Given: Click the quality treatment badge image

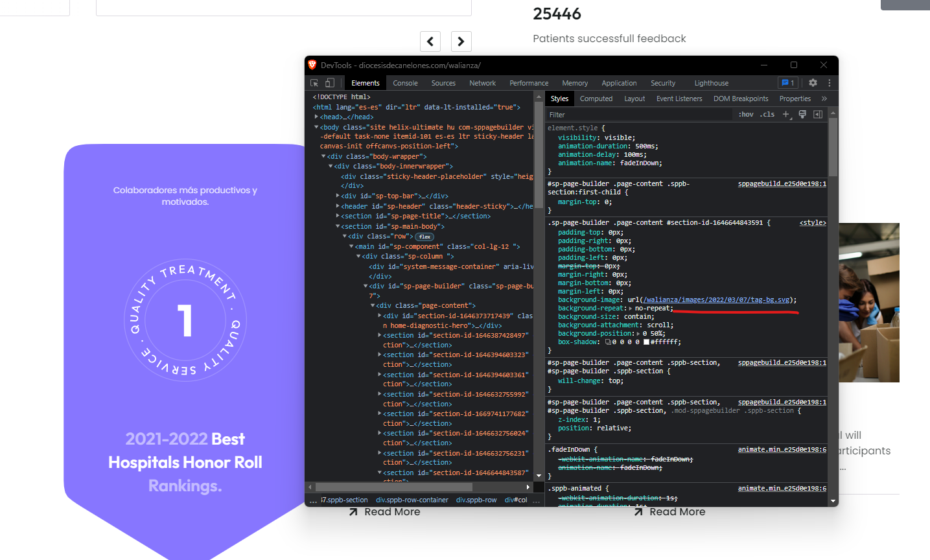Looking at the screenshot, I should [185, 320].
